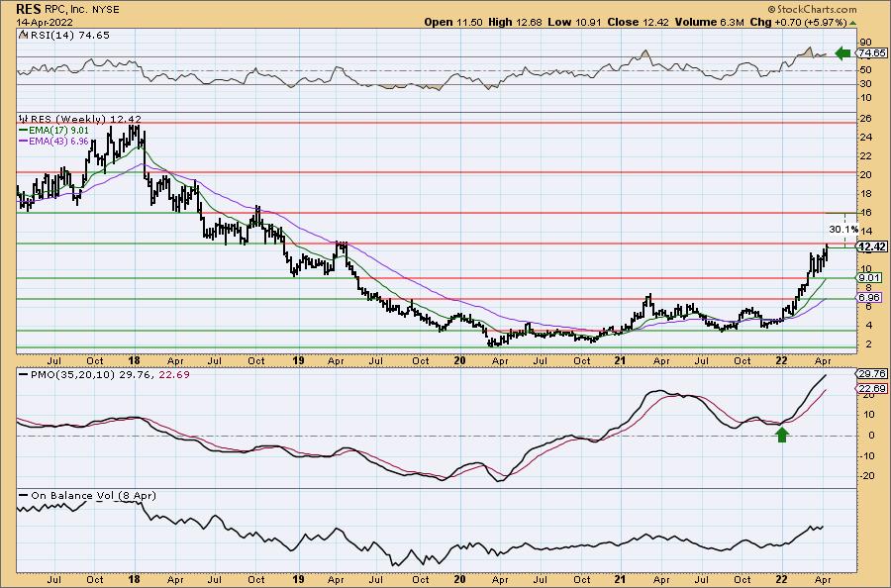Click the 18 label on the price axis
Image resolution: width=891 pixels, height=588 pixels.
click(865, 194)
